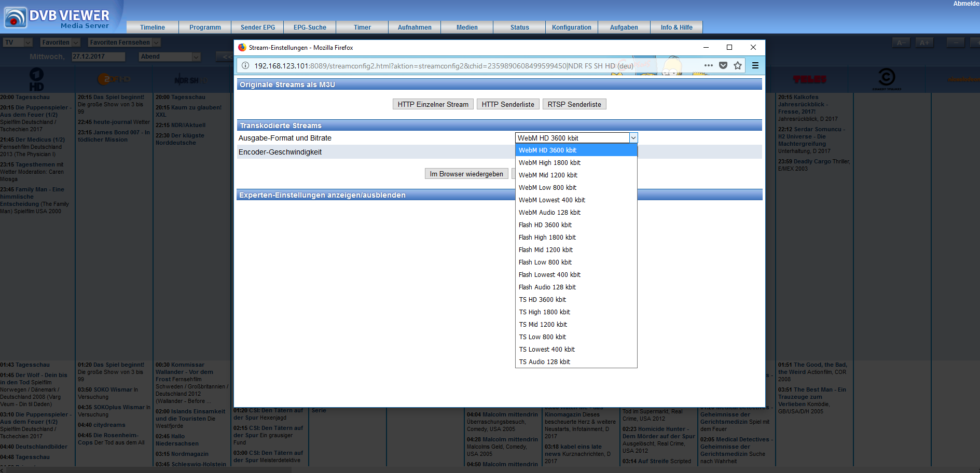Select TS High 1800 kbit option

576,312
